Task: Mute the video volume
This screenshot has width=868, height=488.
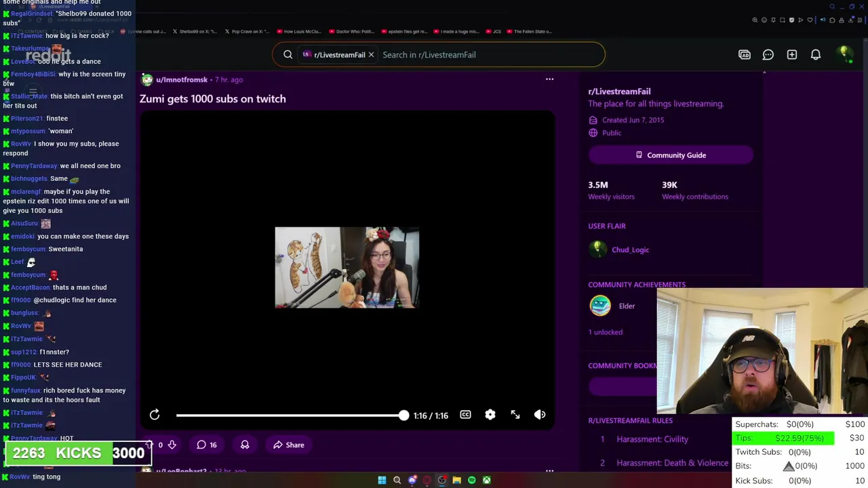Action: coord(540,415)
